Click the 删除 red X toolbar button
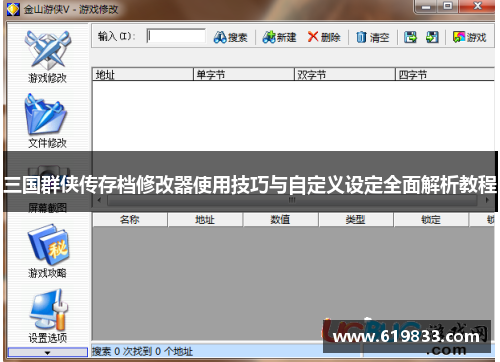Image resolution: width=500 pixels, height=362 pixels. 324,37
